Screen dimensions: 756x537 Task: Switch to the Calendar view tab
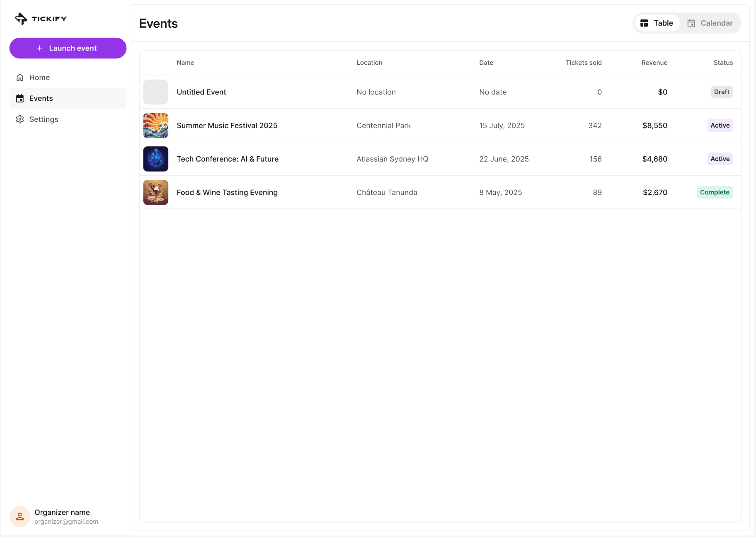pyautogui.click(x=710, y=23)
